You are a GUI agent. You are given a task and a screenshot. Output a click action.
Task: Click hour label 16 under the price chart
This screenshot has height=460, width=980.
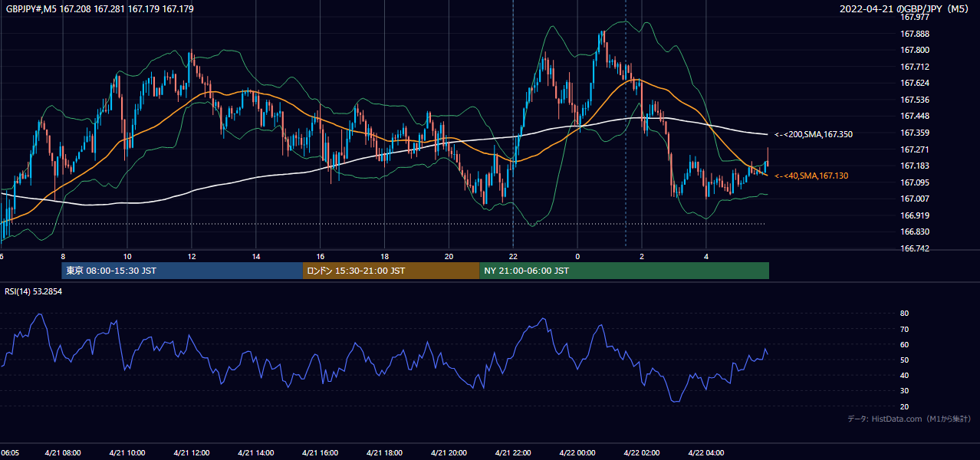click(x=321, y=257)
